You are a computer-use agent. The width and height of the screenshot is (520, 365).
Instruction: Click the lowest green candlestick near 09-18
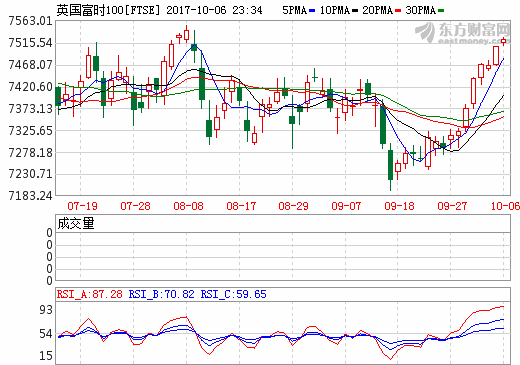tap(390, 165)
